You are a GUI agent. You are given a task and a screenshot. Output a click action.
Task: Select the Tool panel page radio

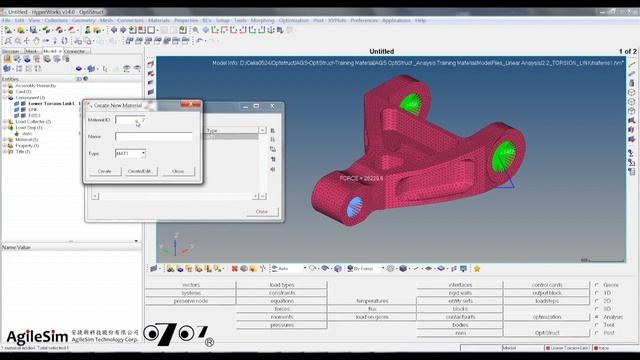point(597,324)
